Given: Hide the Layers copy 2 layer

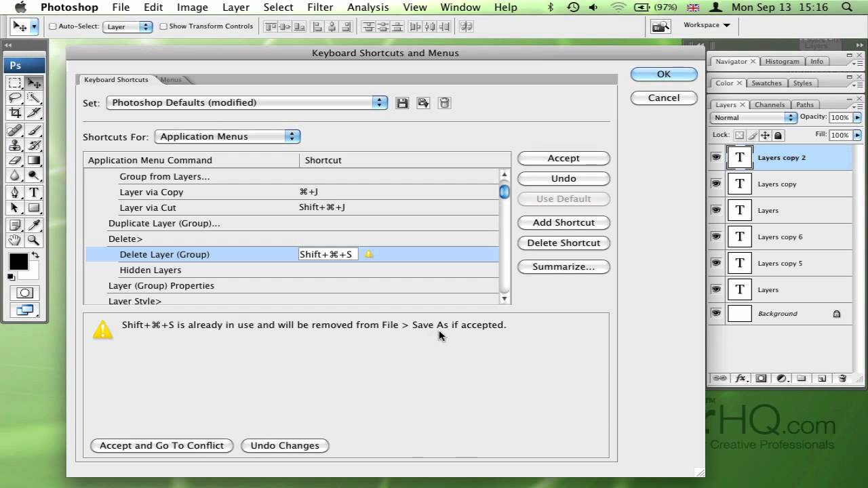Looking at the screenshot, I should coord(716,157).
